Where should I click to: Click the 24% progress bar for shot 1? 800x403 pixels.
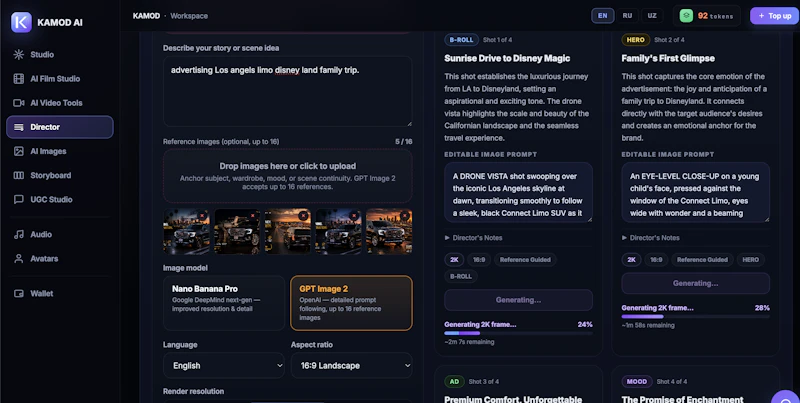518,333
